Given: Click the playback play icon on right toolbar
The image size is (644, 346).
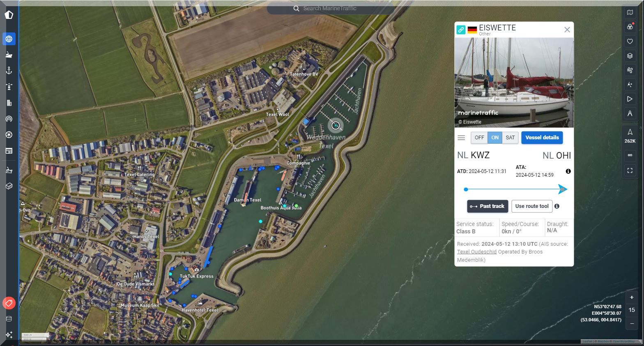Looking at the screenshot, I should click(x=630, y=99).
